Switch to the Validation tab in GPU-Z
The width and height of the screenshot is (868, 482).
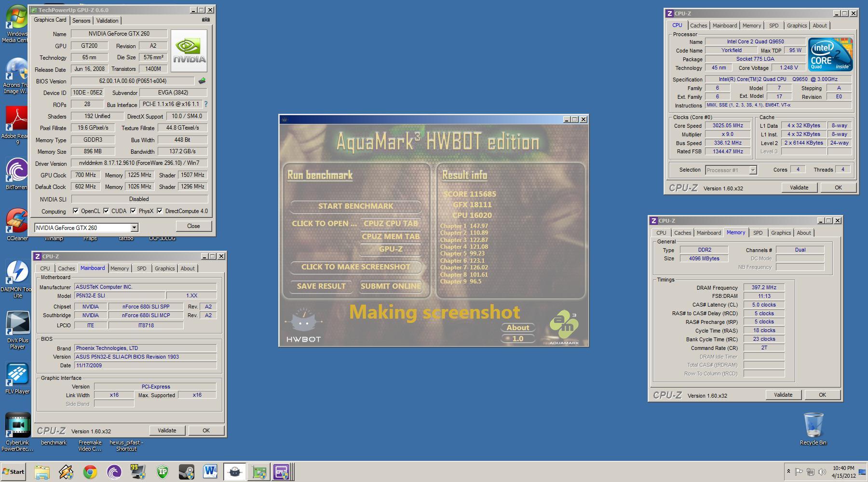pyautogui.click(x=107, y=20)
